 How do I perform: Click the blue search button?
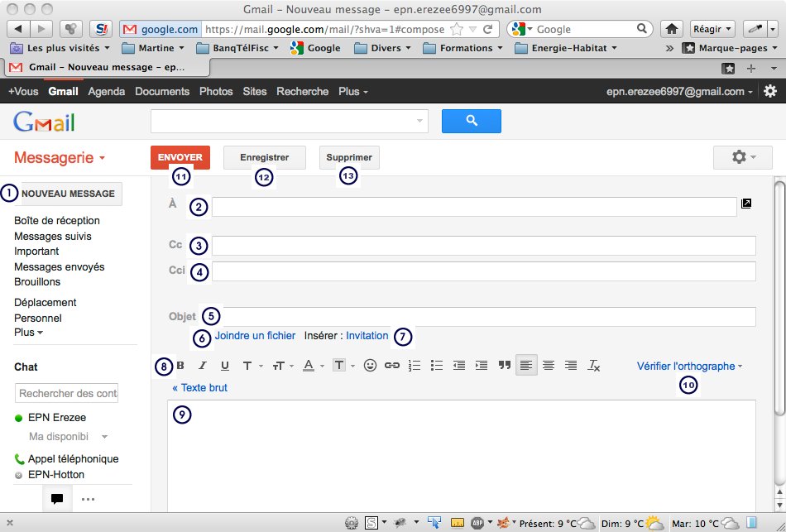[x=472, y=121]
